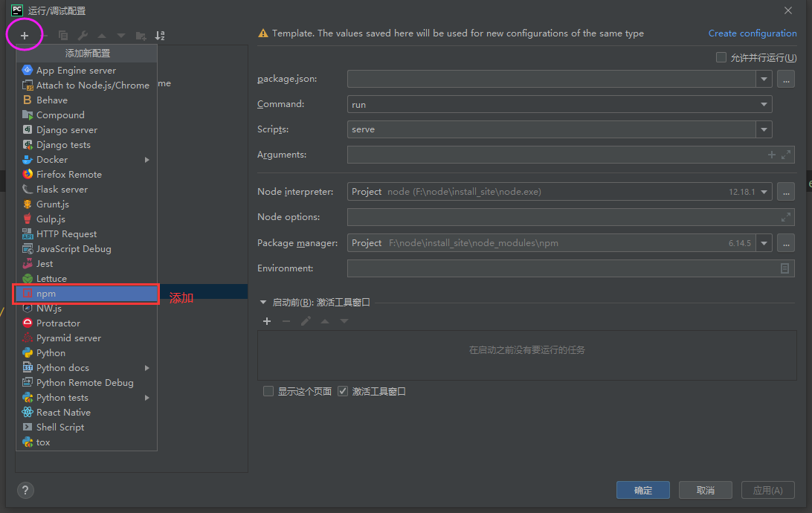Viewport: 812px width, 513px height.
Task: Choose Shell Script configuration type
Action: 86,427
